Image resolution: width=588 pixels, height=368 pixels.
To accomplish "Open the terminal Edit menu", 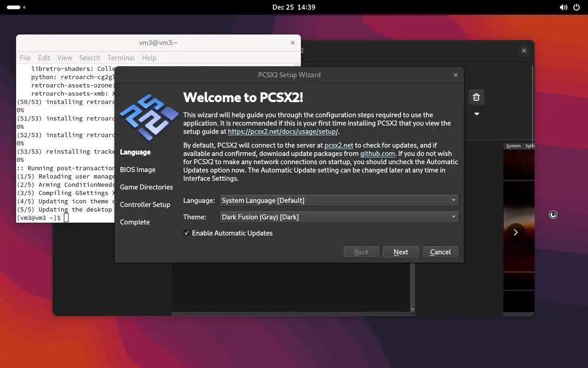I will coord(44,58).
